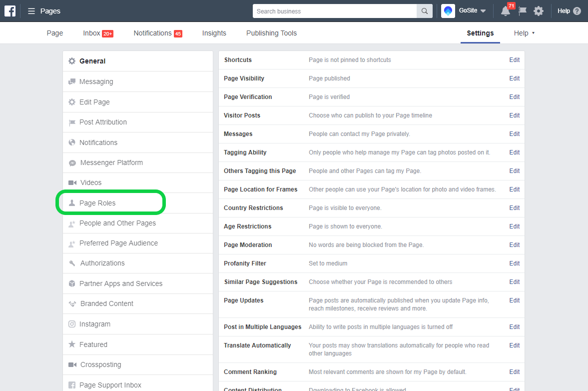588x391 pixels.
Task: Edit the Age Restrictions setting
Action: pos(514,226)
